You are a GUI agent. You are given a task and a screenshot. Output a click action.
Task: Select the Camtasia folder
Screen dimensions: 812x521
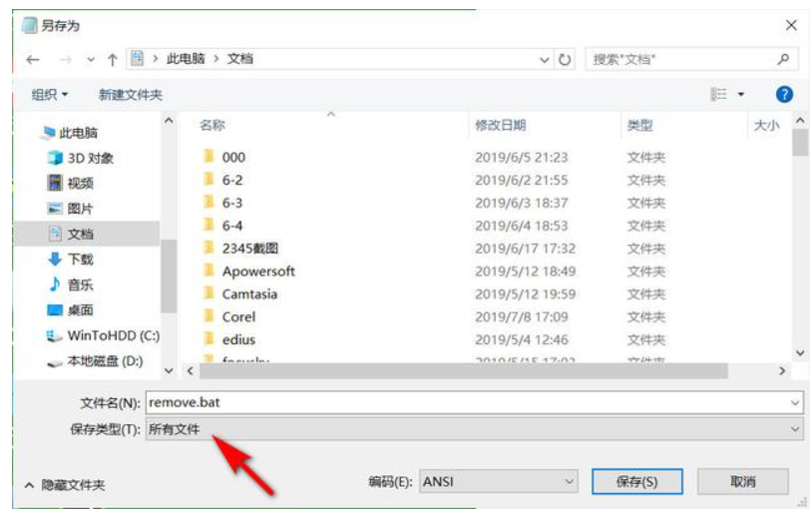pos(249,293)
